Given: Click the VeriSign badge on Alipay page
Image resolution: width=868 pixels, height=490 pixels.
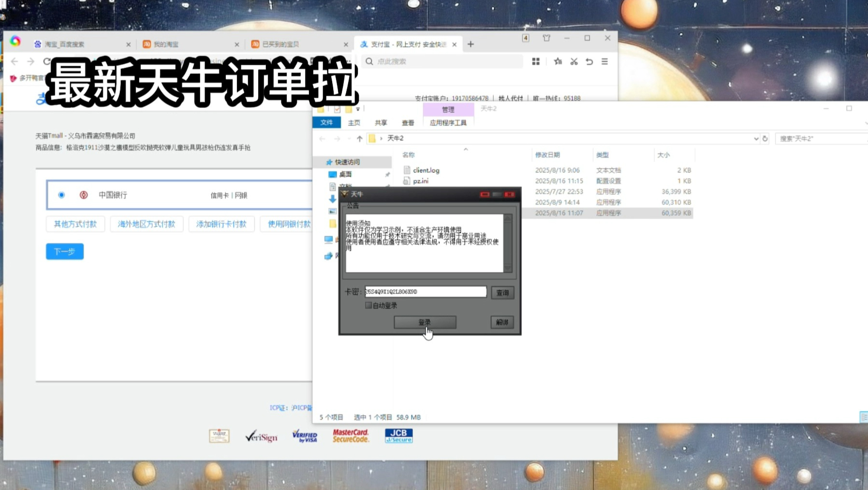Looking at the screenshot, I should [261, 436].
